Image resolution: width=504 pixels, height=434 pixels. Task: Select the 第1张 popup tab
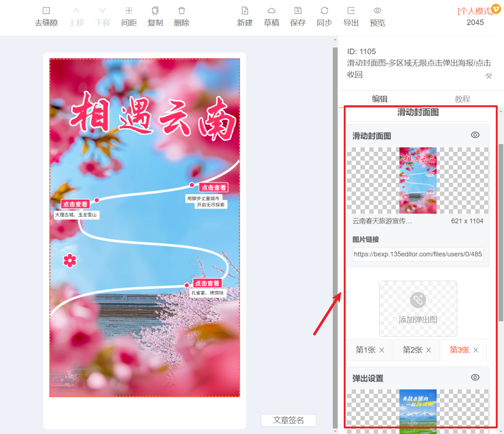[x=366, y=350]
